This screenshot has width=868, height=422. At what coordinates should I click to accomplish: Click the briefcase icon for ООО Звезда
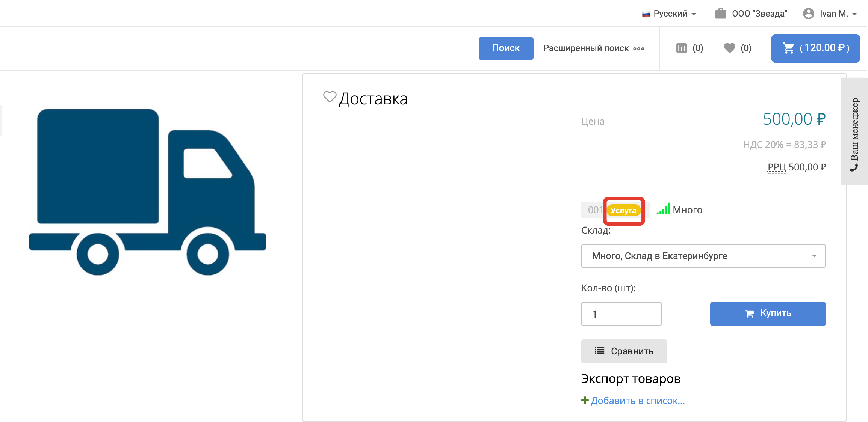coord(720,14)
